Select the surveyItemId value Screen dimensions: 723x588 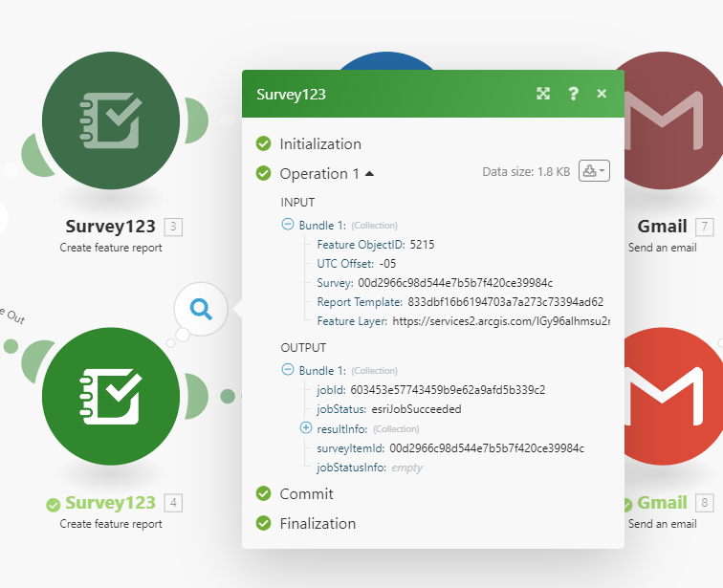click(x=487, y=447)
